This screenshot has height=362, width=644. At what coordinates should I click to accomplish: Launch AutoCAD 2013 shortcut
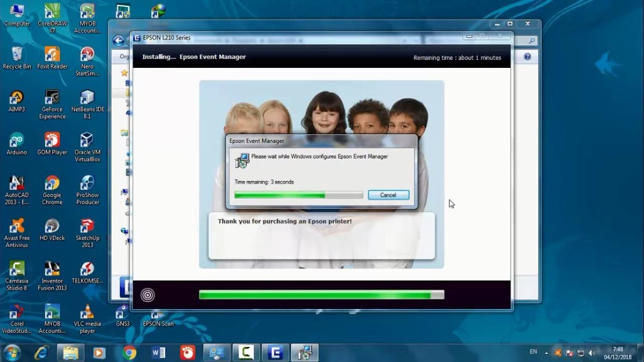tap(17, 190)
